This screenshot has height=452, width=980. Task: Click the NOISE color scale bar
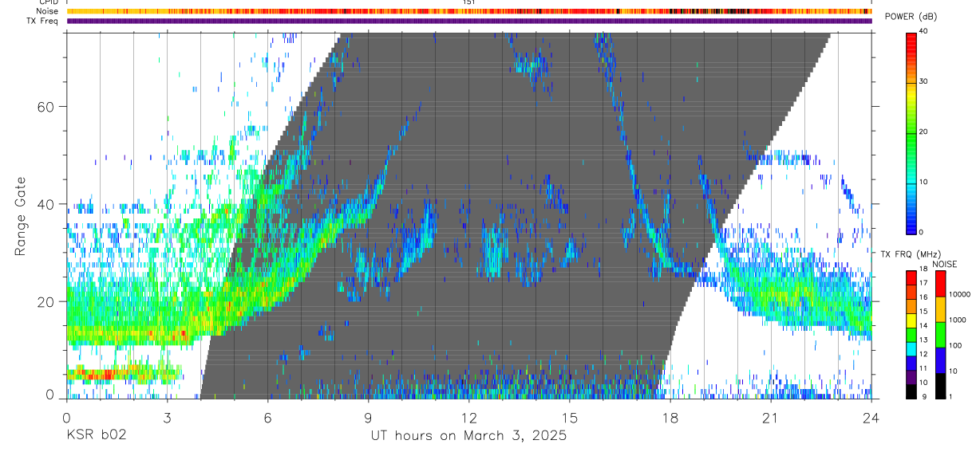[940, 335]
